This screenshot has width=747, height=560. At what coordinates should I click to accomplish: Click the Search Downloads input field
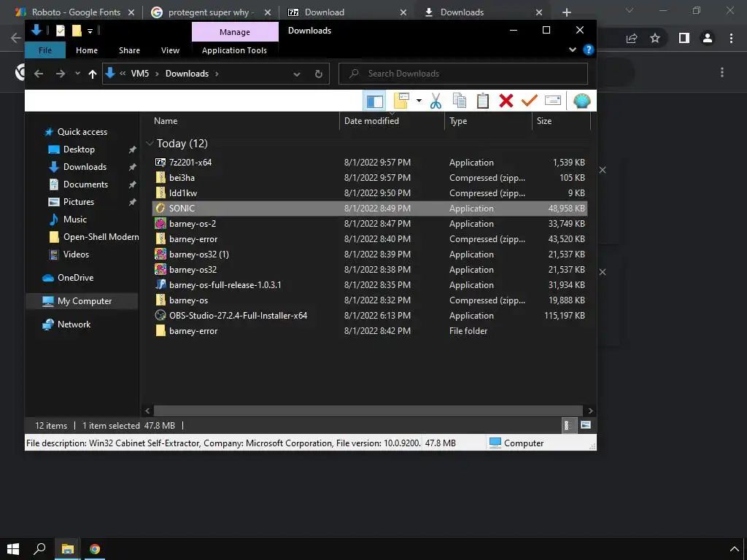(463, 74)
